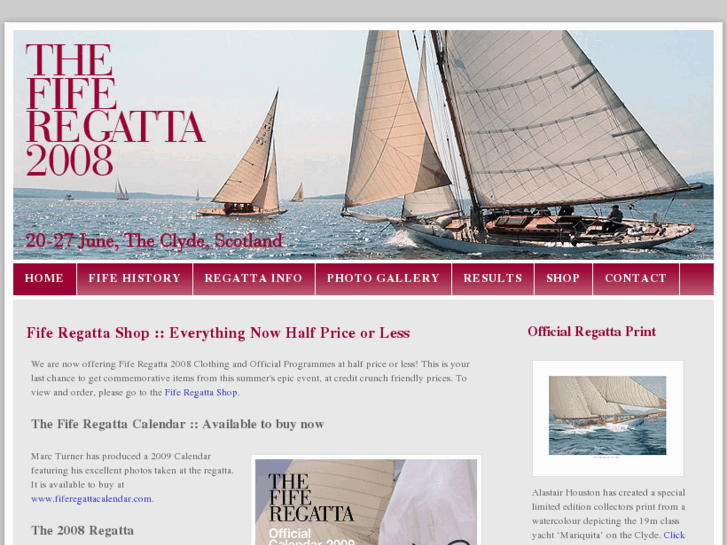
Task: Click The 2008 Regatta heading
Action: point(83,530)
